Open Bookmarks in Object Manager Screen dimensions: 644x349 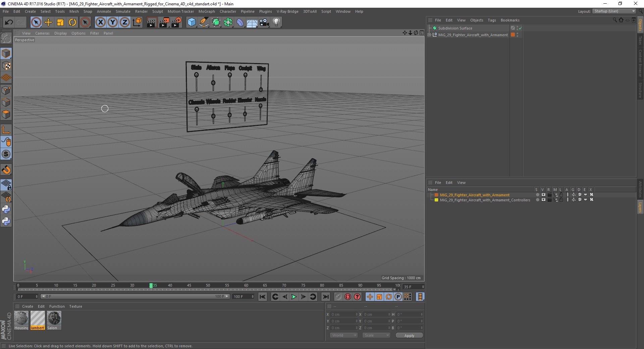click(x=510, y=20)
